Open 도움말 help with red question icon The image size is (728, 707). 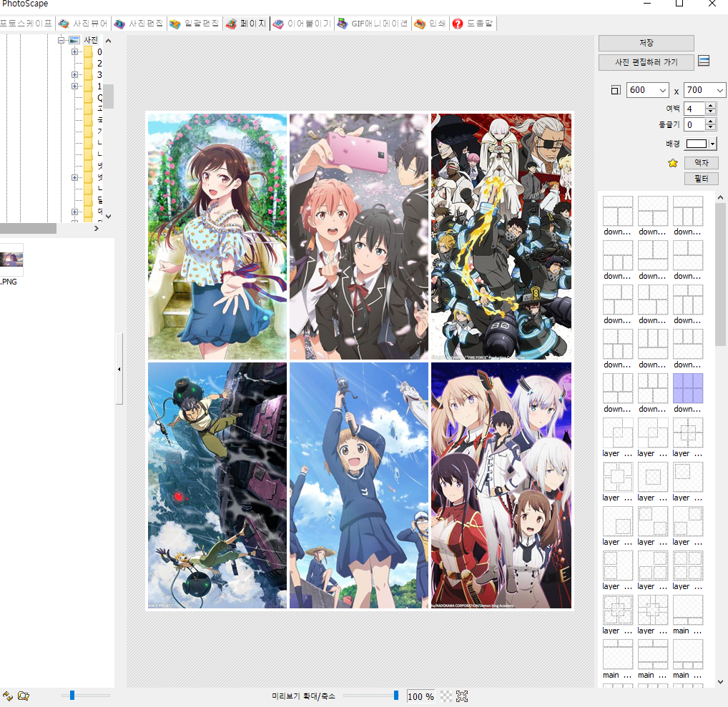coord(473,23)
